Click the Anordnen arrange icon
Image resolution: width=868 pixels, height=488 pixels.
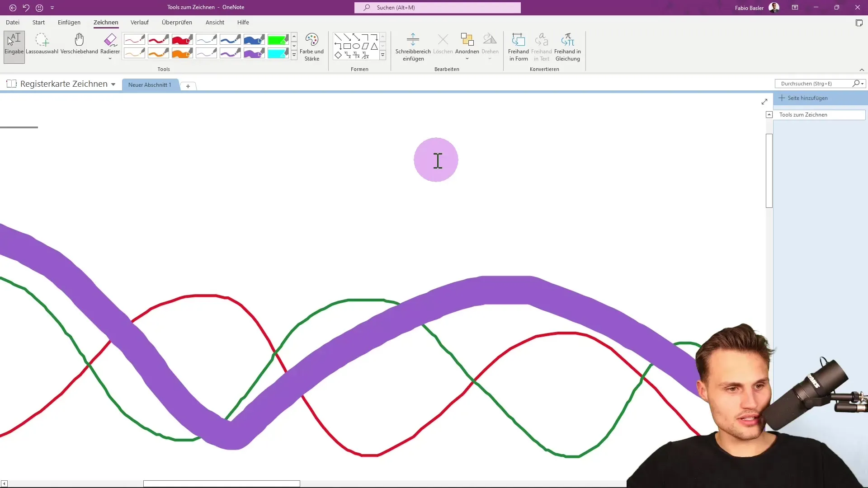coord(467,40)
